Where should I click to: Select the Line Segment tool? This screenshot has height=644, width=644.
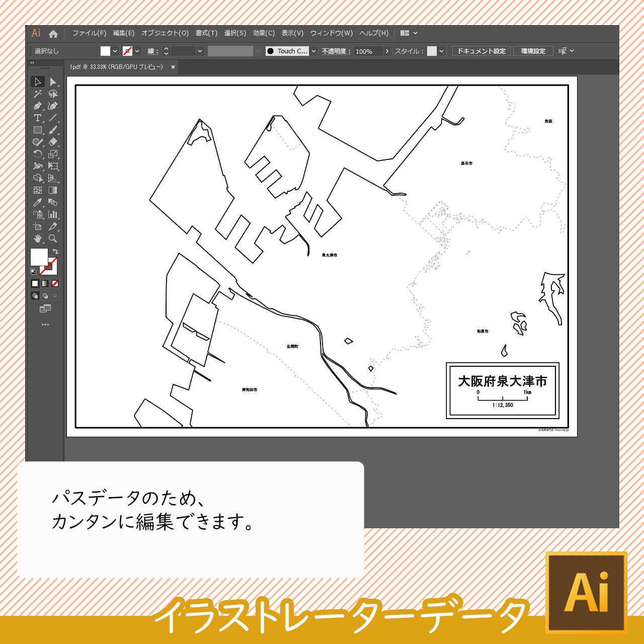tap(53, 118)
